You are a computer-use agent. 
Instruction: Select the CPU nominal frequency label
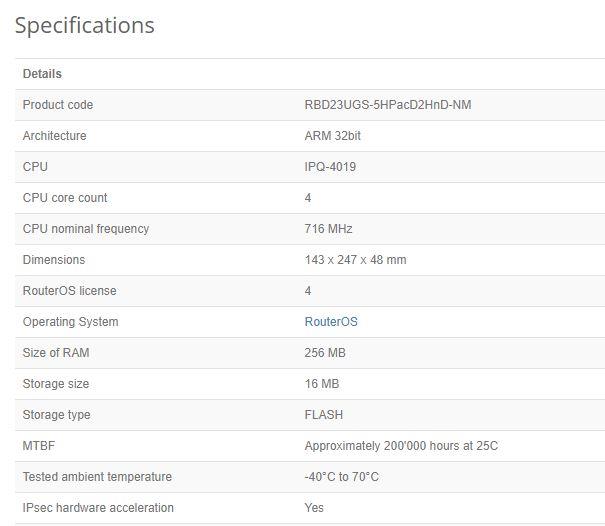click(x=86, y=229)
